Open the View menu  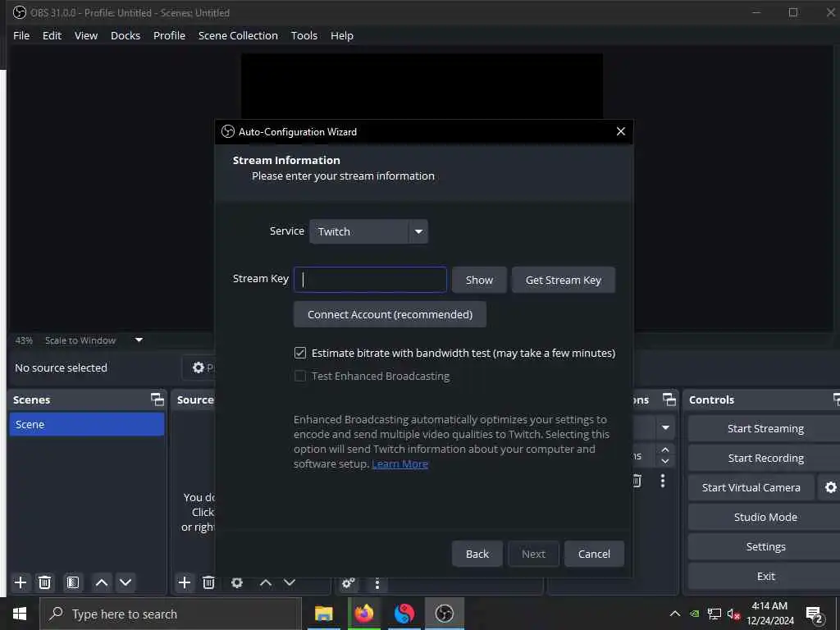pyautogui.click(x=85, y=35)
